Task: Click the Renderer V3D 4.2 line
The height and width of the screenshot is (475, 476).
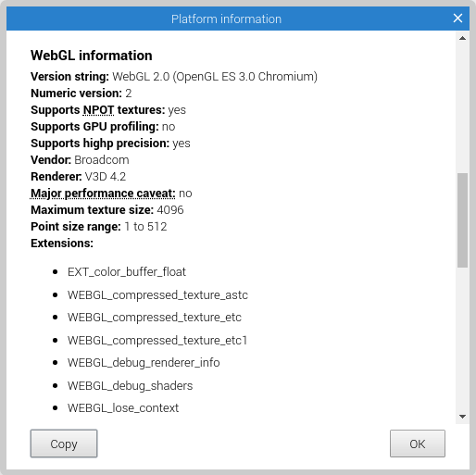Action: 78,177
